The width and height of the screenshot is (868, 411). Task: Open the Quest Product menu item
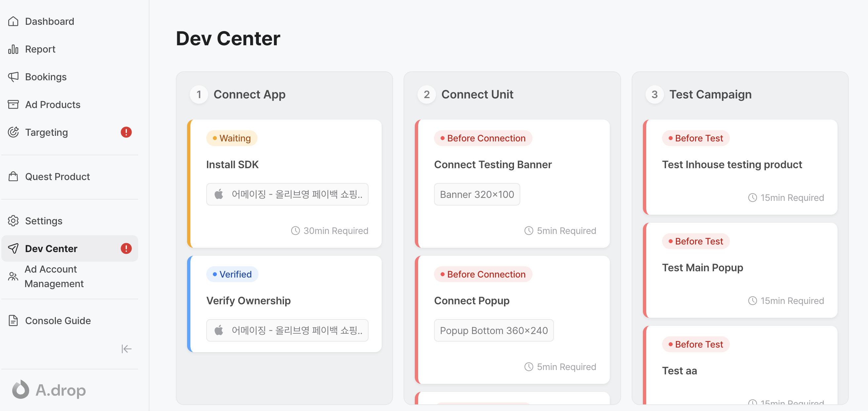click(57, 176)
